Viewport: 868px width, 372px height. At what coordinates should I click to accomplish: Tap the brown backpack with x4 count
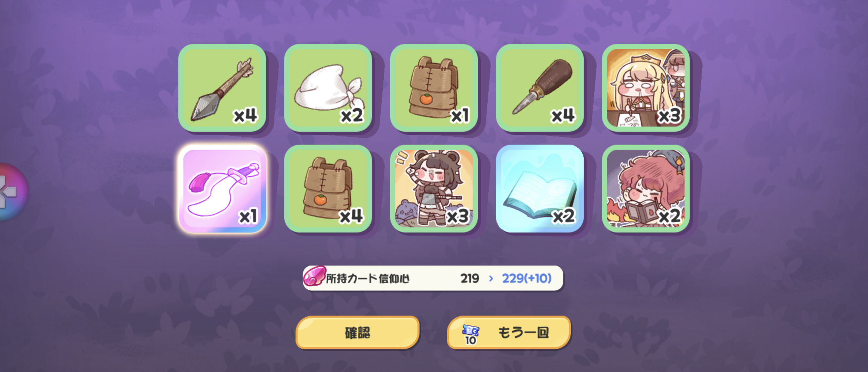328,189
